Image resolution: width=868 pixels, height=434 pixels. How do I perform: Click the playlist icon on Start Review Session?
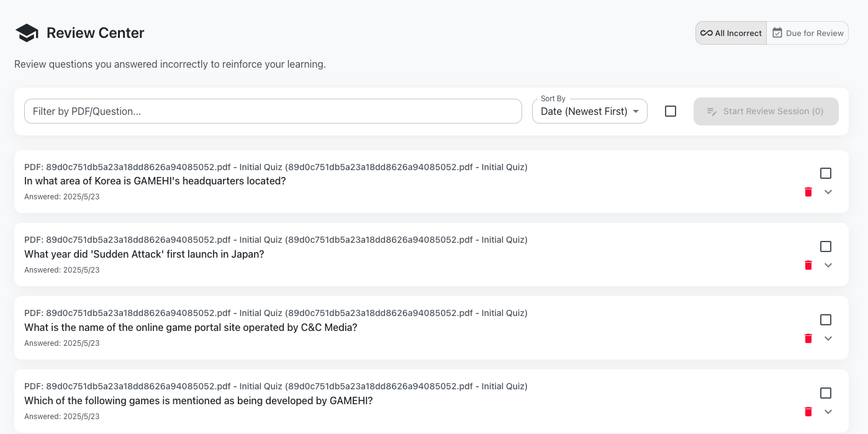[712, 112]
